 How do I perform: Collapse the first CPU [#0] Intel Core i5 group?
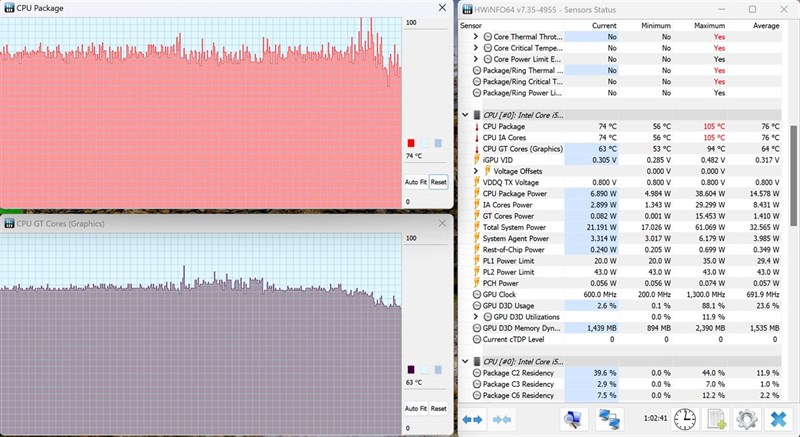(465, 115)
